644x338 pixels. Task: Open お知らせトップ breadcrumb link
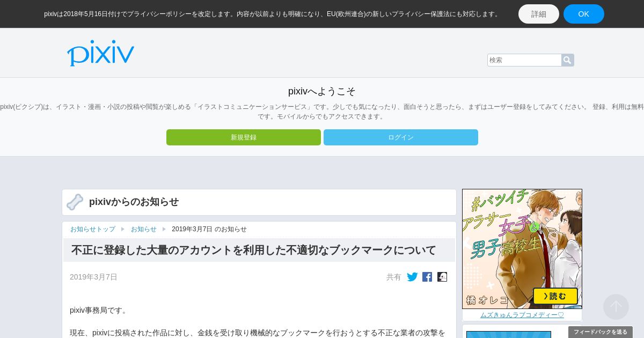93,229
